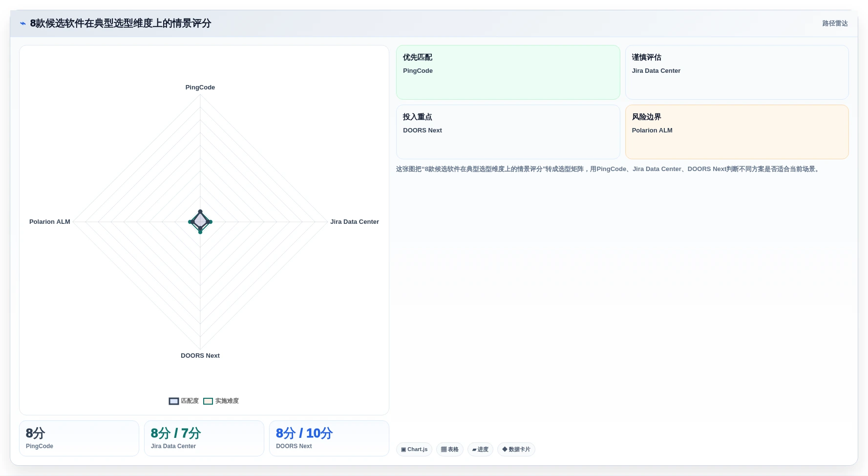Select the PingCode radar axis label
Screen dimensions: 868x476
tap(200, 87)
